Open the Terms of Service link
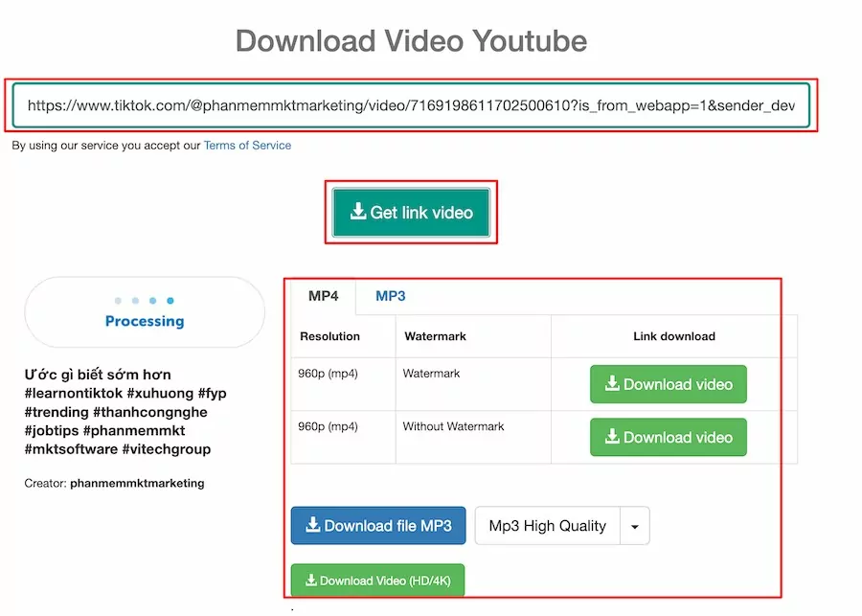Viewport: 862px width, 616px height. coord(247,146)
